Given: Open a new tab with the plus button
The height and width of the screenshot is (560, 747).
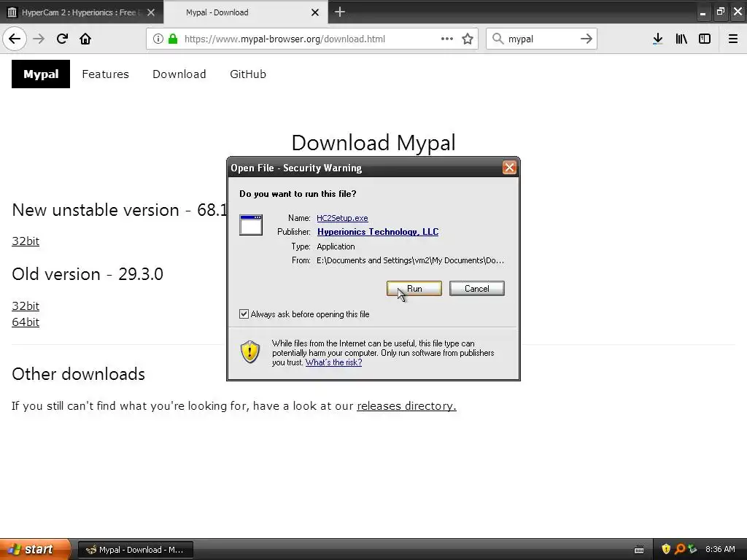Looking at the screenshot, I should [x=339, y=12].
